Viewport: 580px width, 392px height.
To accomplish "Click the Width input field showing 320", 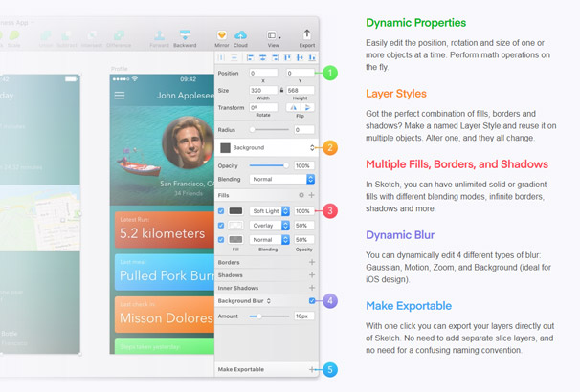I will 264,91.
